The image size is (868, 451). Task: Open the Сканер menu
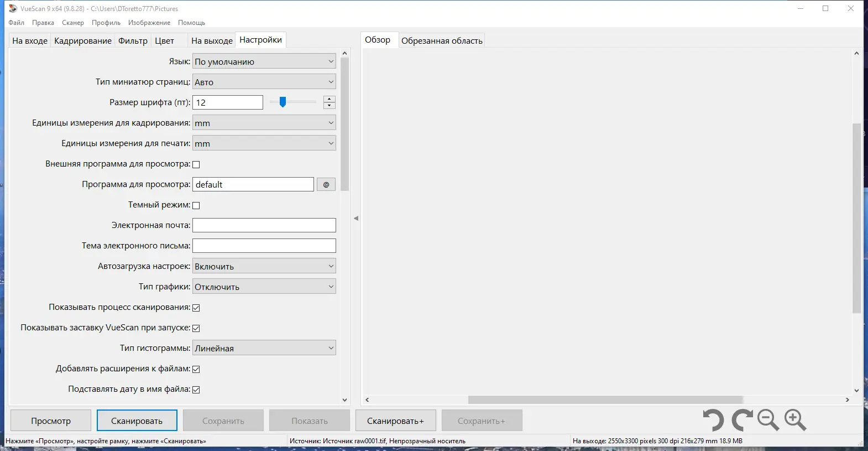click(73, 23)
